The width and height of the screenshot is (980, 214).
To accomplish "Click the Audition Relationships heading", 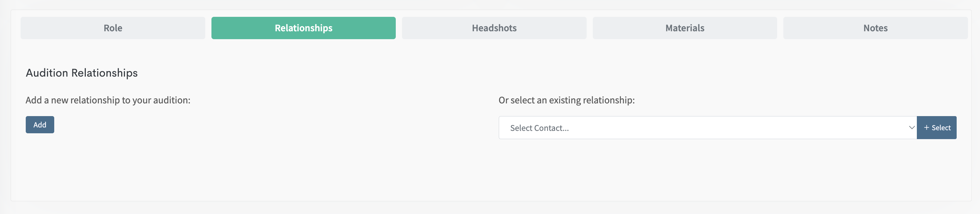I will 81,73.
